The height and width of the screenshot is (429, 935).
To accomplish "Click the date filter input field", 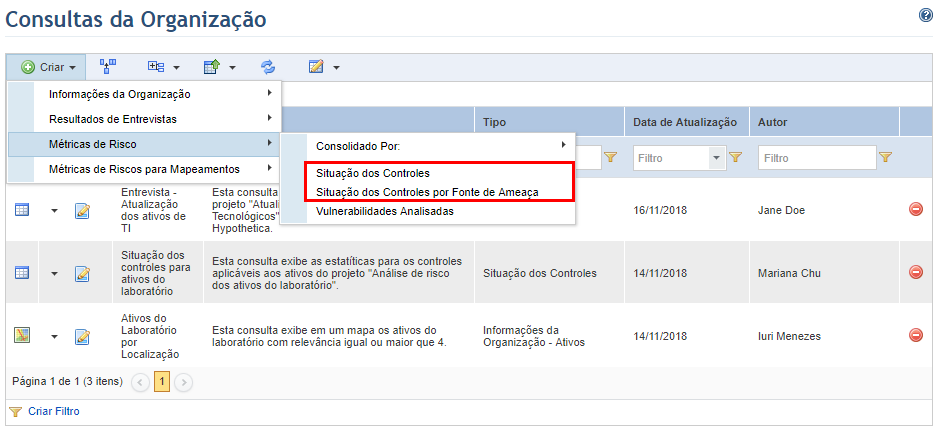I will [x=671, y=158].
